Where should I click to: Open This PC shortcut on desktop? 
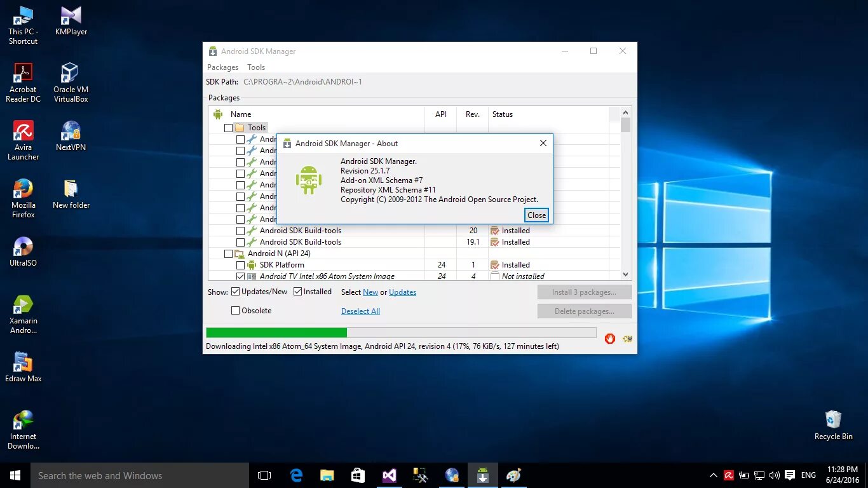point(24,26)
